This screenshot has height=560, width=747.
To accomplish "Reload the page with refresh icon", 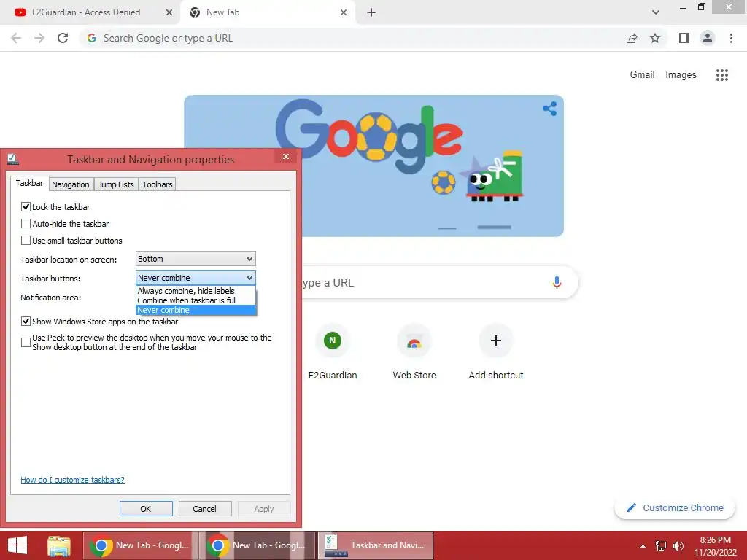I will [63, 38].
